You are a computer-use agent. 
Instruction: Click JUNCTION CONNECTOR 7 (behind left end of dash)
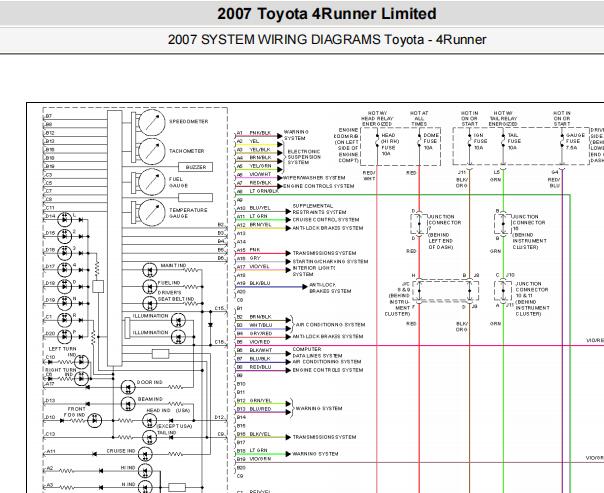(x=445, y=232)
